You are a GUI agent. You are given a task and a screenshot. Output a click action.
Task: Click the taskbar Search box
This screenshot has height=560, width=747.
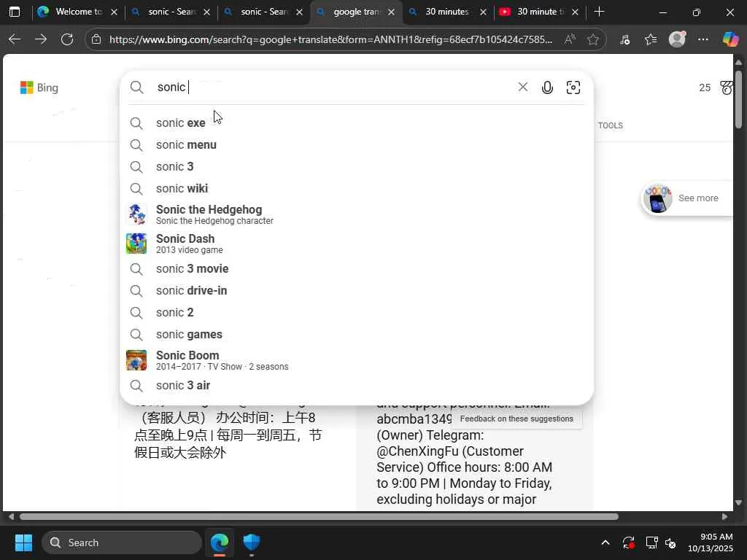point(122,542)
